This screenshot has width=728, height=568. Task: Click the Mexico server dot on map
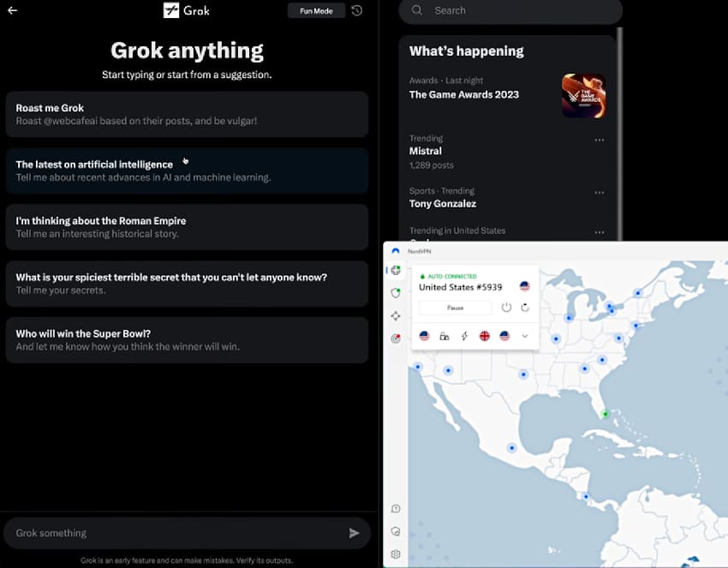click(x=511, y=448)
